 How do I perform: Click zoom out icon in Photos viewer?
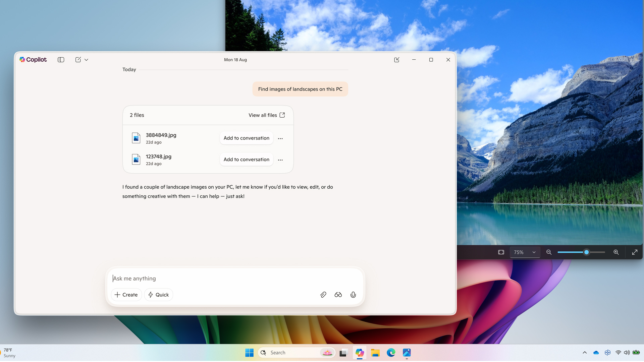tap(549, 252)
